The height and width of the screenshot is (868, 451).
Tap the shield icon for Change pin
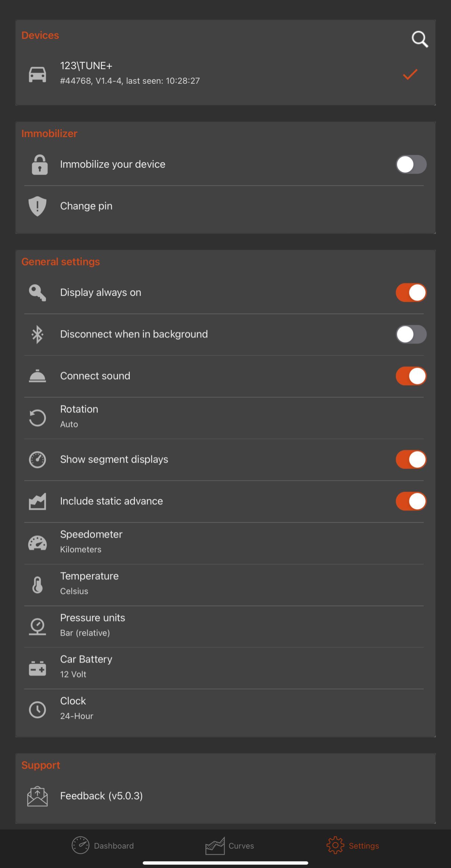37,206
